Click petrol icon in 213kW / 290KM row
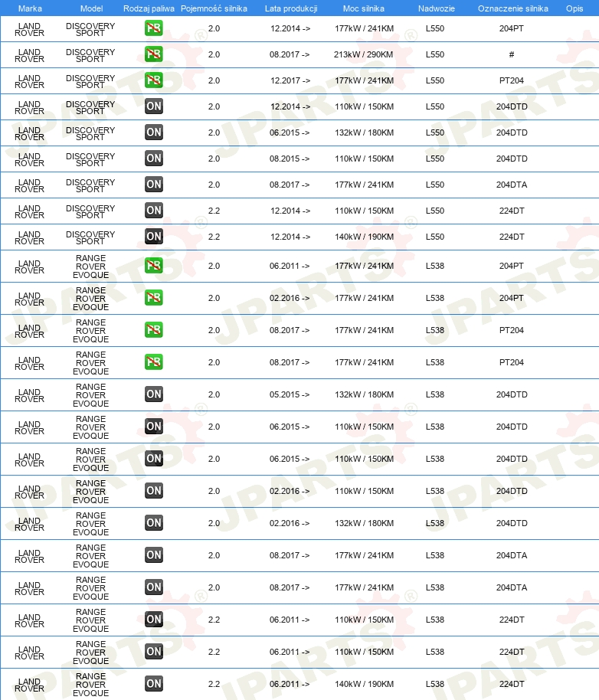The width and height of the screenshot is (599, 700). pyautogui.click(x=153, y=54)
